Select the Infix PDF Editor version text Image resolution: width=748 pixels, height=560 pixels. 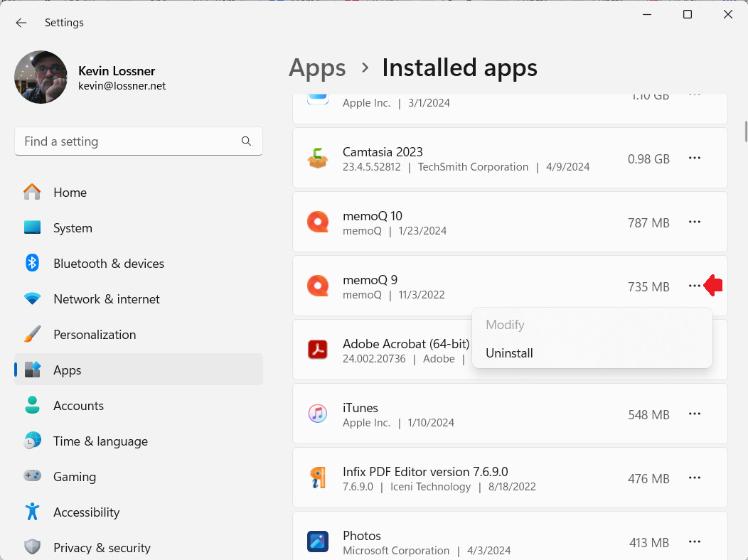pyautogui.click(x=425, y=472)
